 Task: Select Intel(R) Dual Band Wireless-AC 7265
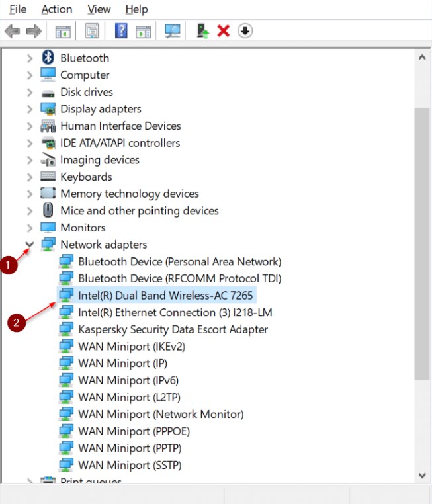(x=165, y=295)
